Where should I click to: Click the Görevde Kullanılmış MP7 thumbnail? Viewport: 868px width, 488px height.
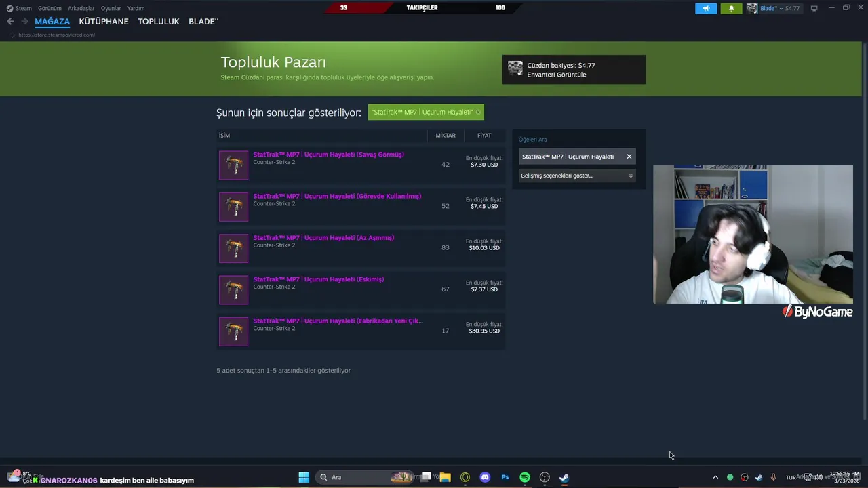[233, 207]
